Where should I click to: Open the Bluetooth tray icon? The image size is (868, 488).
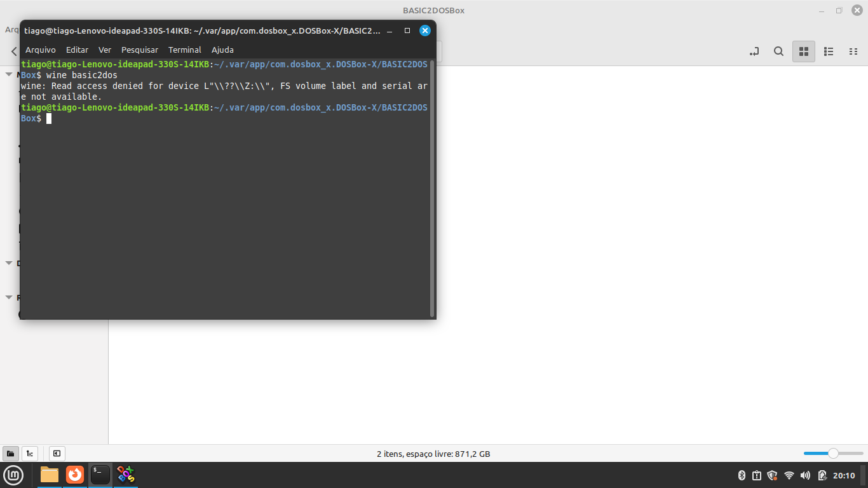pos(742,475)
